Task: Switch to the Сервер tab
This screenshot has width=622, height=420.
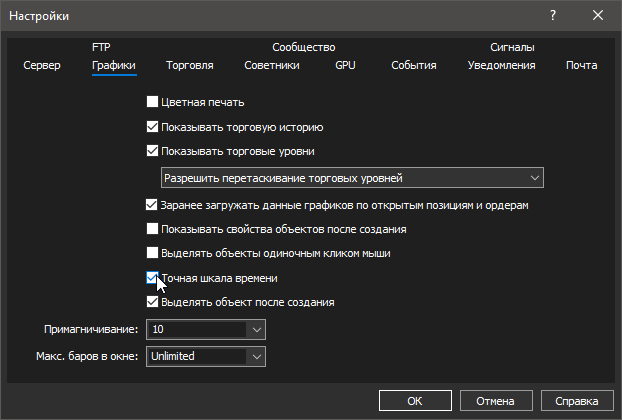Action: pos(41,66)
